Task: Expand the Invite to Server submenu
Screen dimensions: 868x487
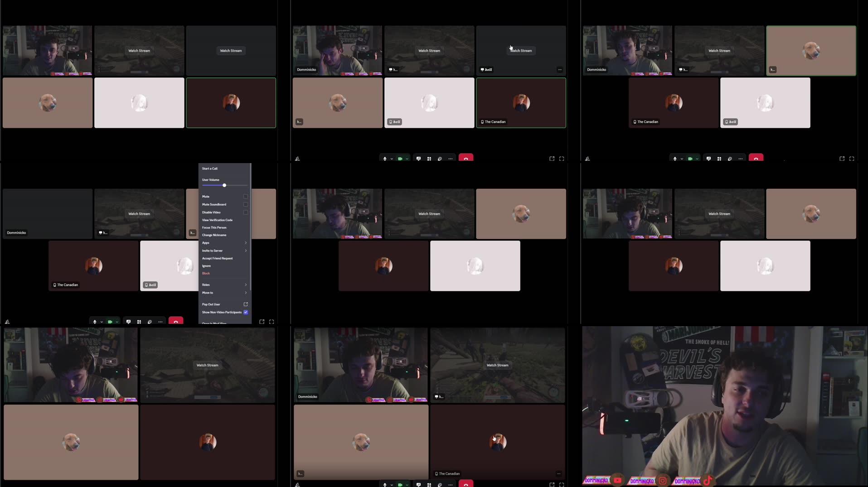Action: pos(246,251)
